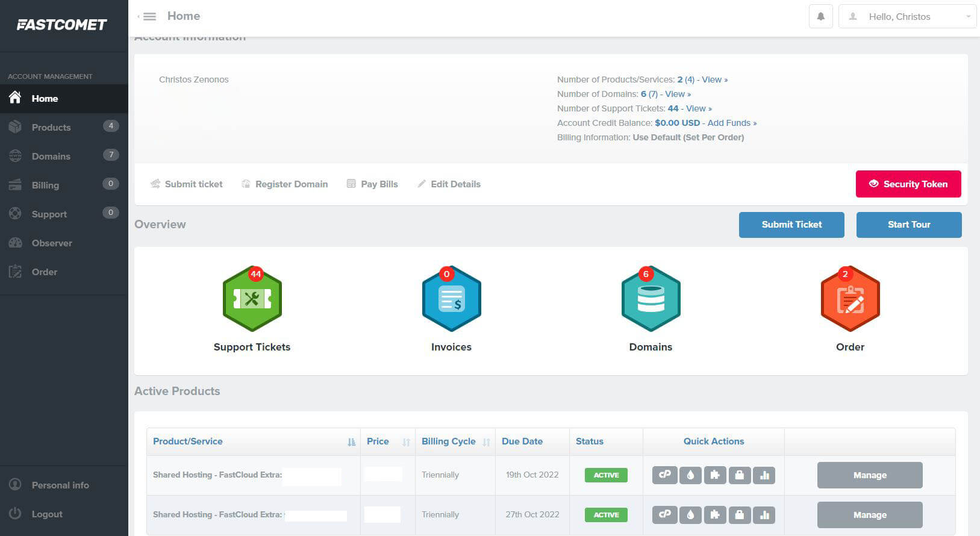Viewport: 980px width, 536px height.
Task: Click the notification bell icon
Action: click(x=820, y=17)
